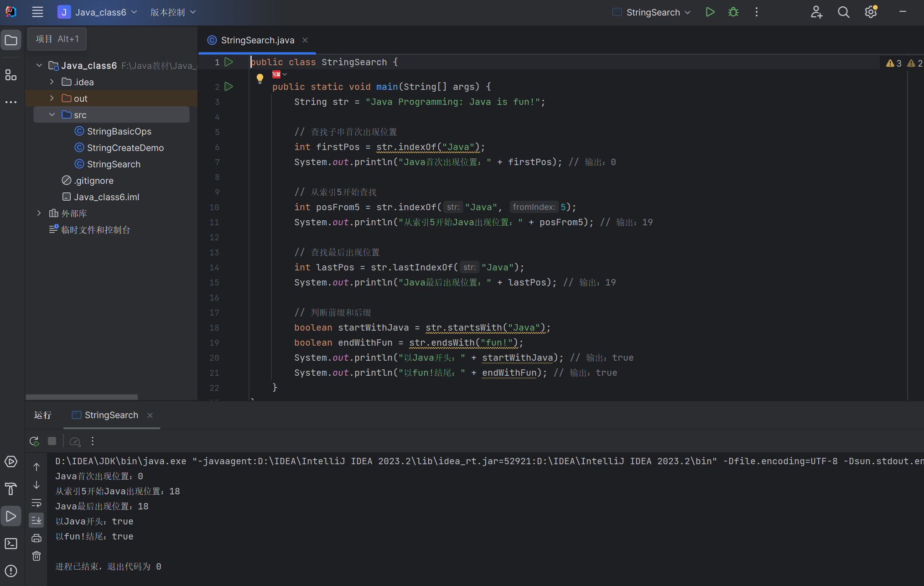Click the run gutter arrow beside main method
This screenshot has height=586, width=924.
(229, 87)
